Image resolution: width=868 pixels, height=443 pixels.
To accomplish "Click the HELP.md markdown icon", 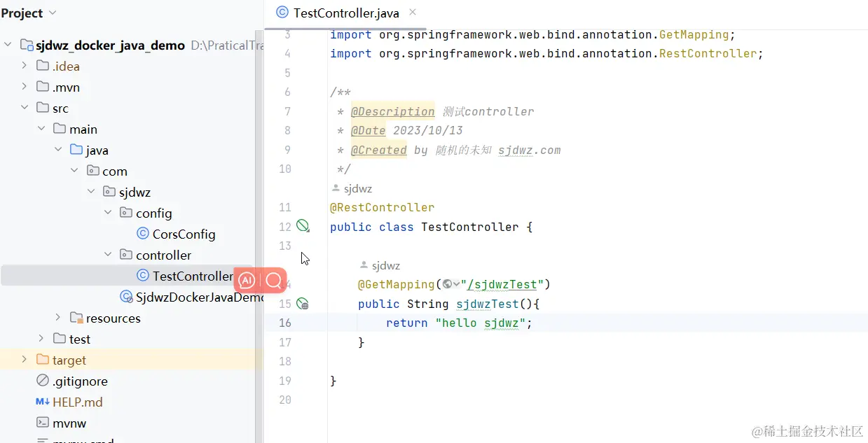I will 43,402.
